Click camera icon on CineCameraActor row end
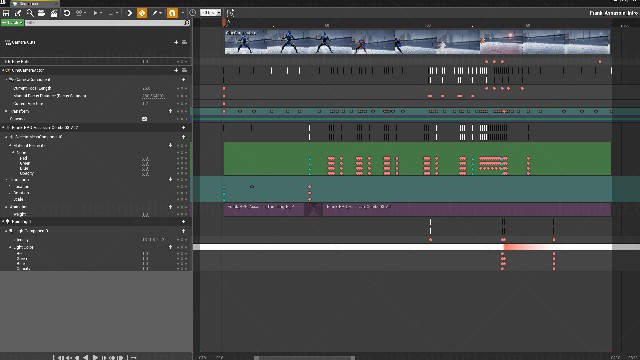The width and height of the screenshot is (640, 360). 184,70
